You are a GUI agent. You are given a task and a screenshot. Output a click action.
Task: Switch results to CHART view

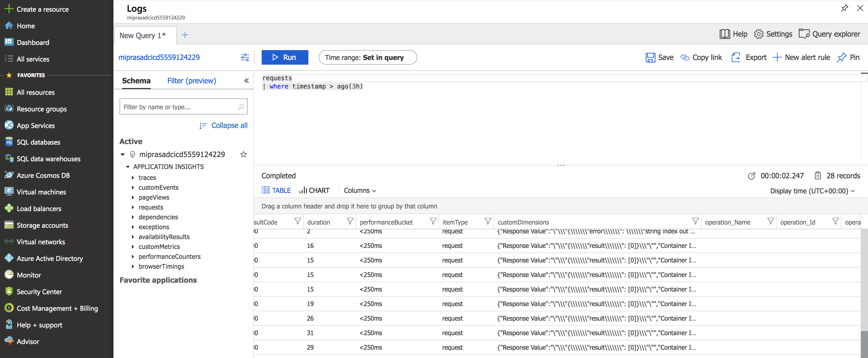pos(314,190)
